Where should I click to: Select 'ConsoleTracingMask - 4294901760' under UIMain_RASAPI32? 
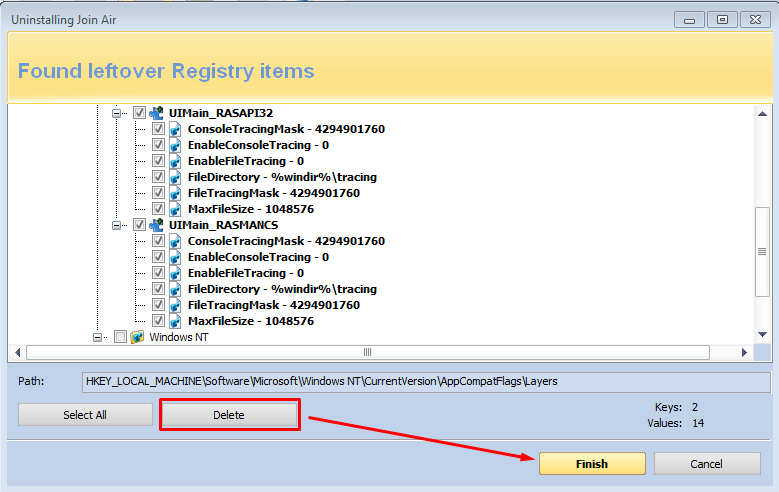point(286,129)
